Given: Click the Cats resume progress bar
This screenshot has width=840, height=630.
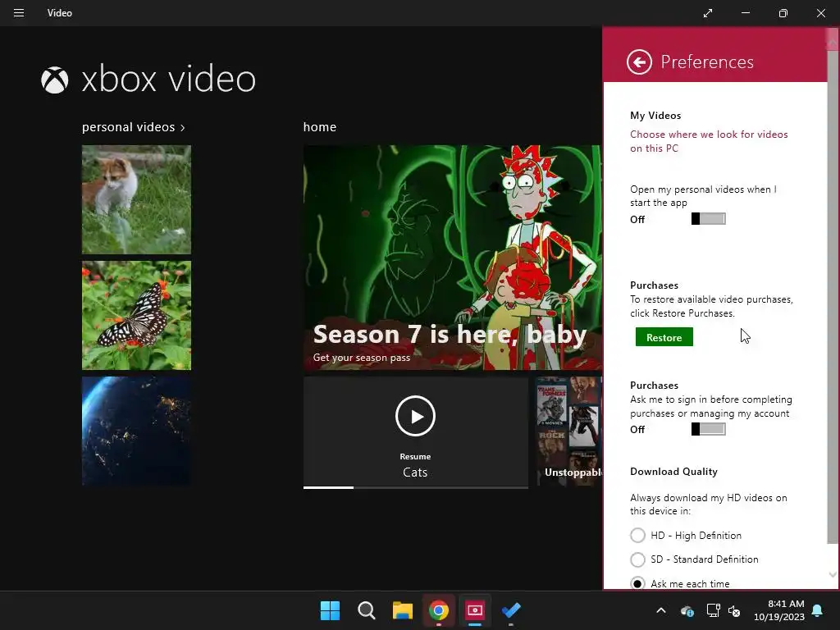Looking at the screenshot, I should [x=416, y=487].
